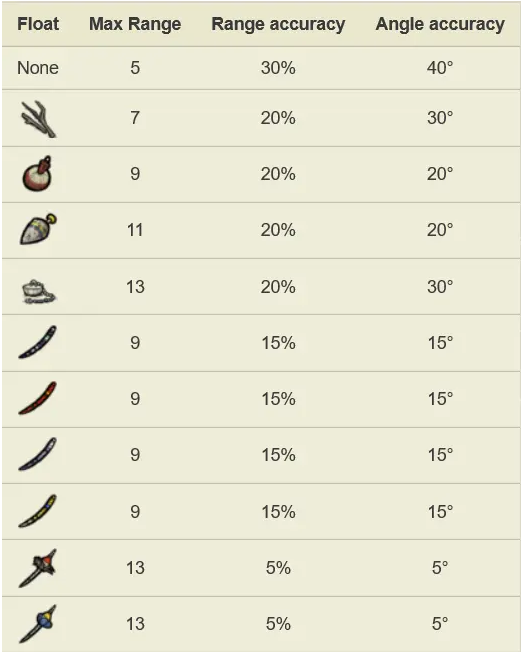
Task: Click the Range accuracy column header
Action: (x=278, y=24)
